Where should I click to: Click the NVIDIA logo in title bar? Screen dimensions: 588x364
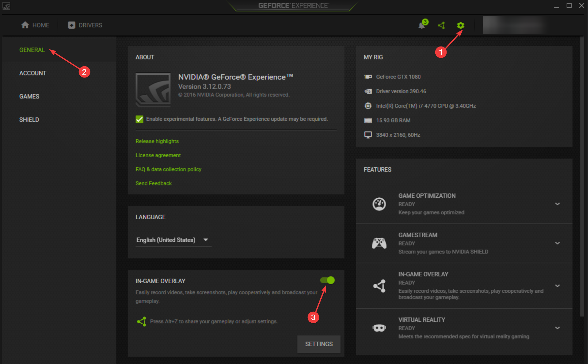(x=6, y=6)
